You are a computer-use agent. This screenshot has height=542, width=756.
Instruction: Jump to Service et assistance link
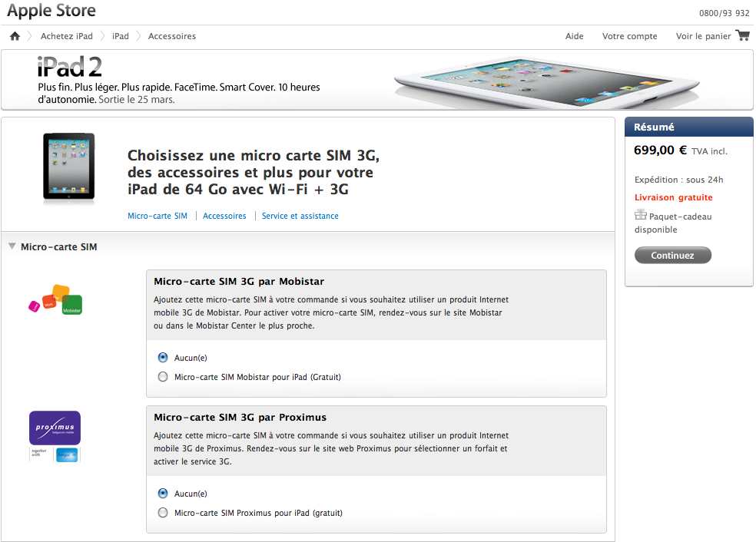tap(300, 216)
